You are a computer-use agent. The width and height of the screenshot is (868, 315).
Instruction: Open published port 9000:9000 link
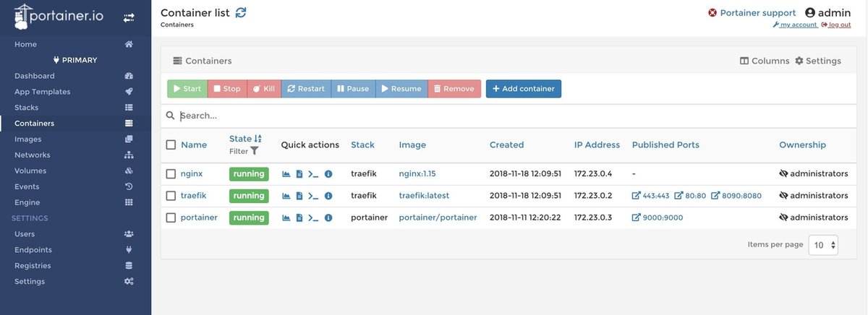coord(658,217)
